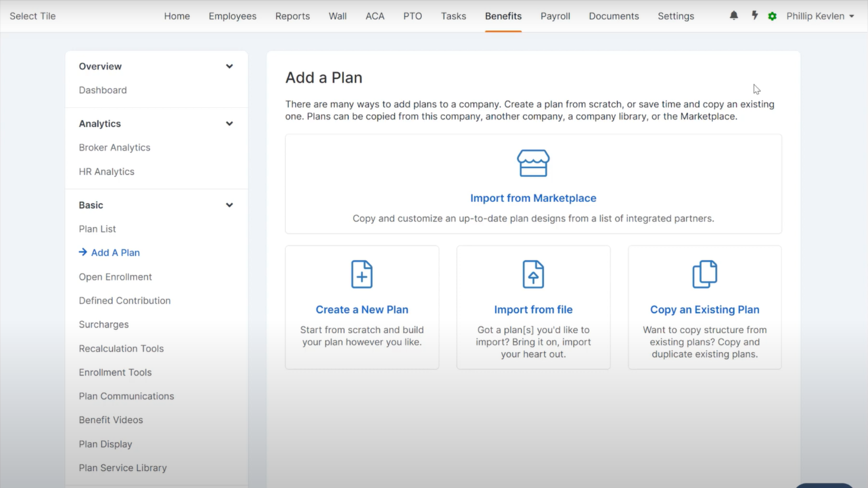The image size is (868, 488).
Task: Expand the Overview section
Action: click(x=229, y=66)
